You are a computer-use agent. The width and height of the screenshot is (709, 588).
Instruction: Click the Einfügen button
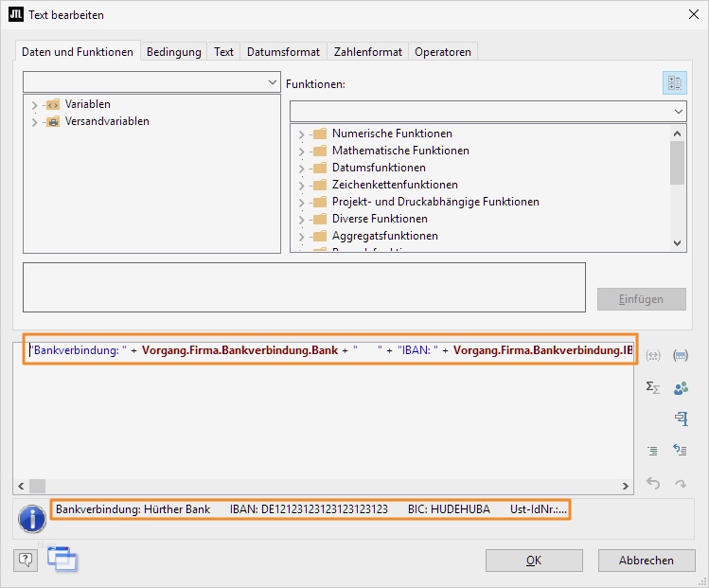tap(641, 299)
